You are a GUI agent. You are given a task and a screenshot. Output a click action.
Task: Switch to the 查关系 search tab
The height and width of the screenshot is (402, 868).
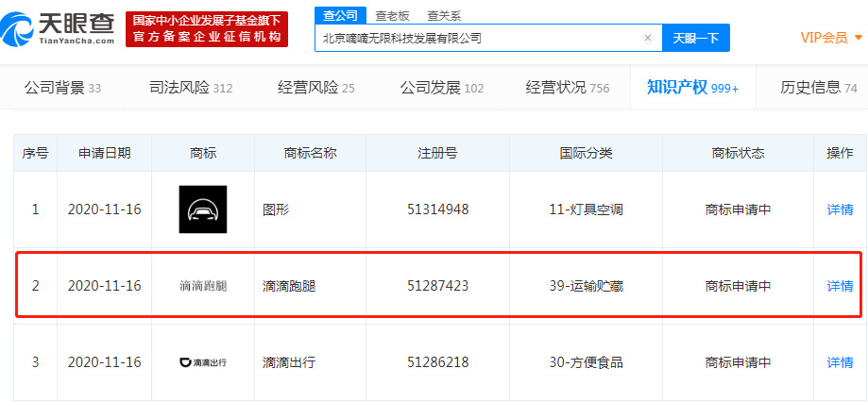[444, 16]
